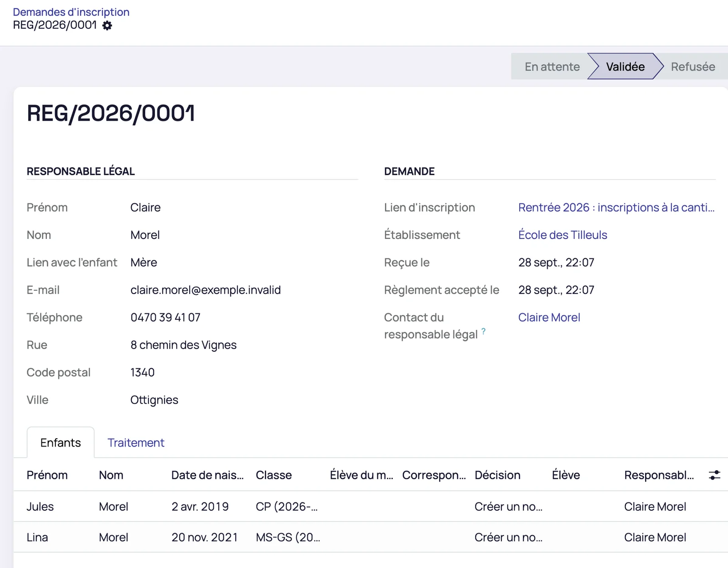
Task: Set status to Refusée
Action: pos(693,66)
